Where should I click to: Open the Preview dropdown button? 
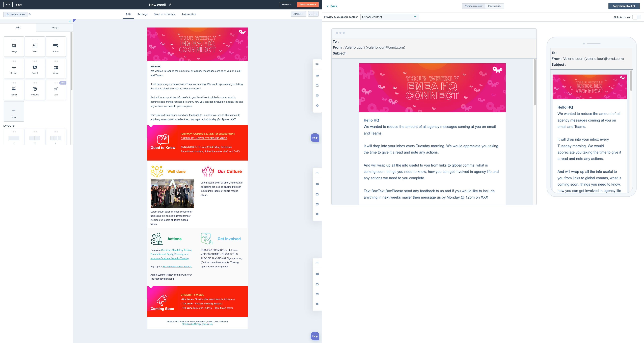click(x=287, y=5)
